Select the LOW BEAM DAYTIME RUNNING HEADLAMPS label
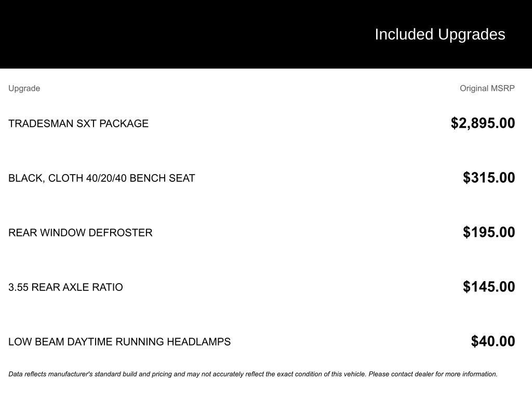Image resolution: width=532 pixels, height=399 pixels. point(119,342)
